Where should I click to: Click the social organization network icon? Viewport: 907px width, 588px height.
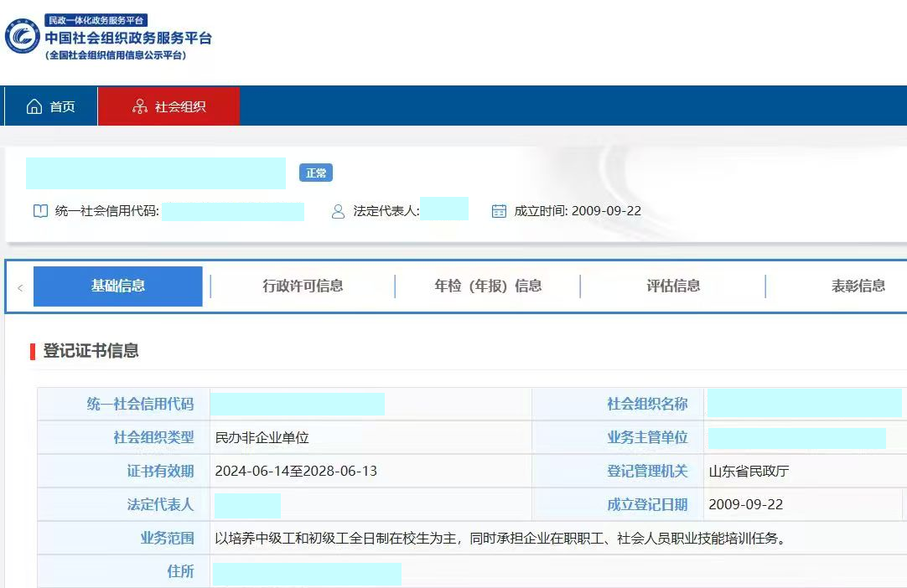click(x=140, y=106)
